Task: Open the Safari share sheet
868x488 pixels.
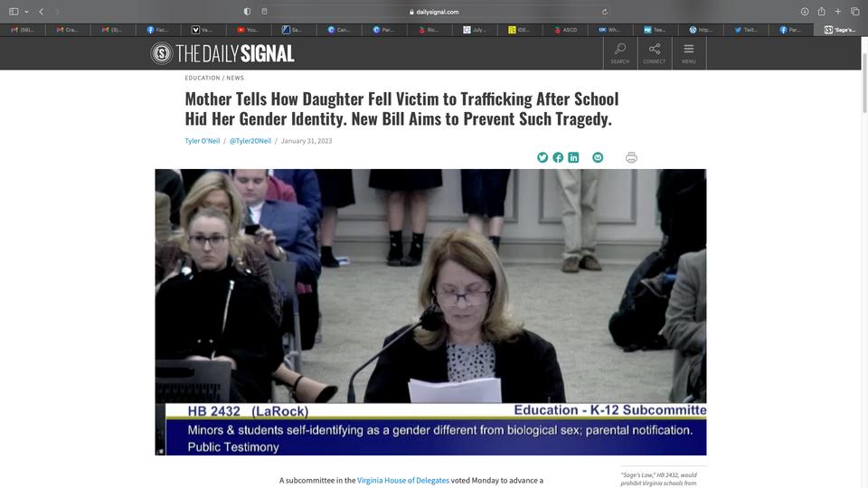Action: [x=822, y=11]
